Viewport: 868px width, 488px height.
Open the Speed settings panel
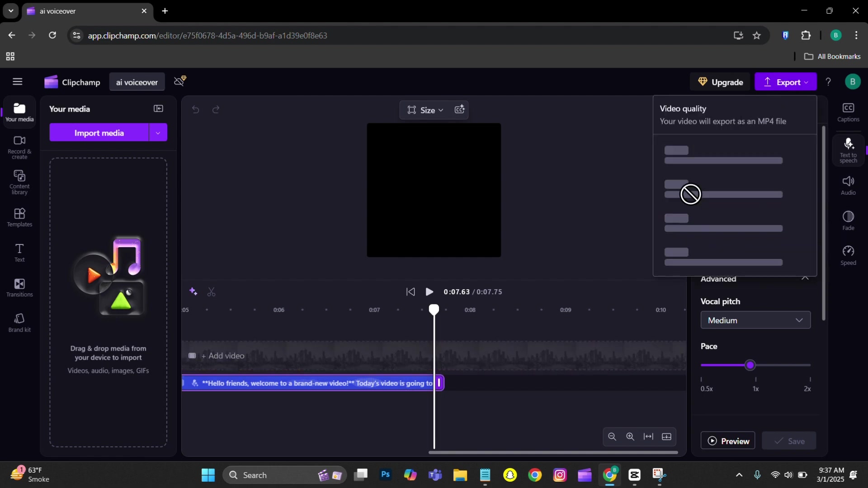(849, 254)
